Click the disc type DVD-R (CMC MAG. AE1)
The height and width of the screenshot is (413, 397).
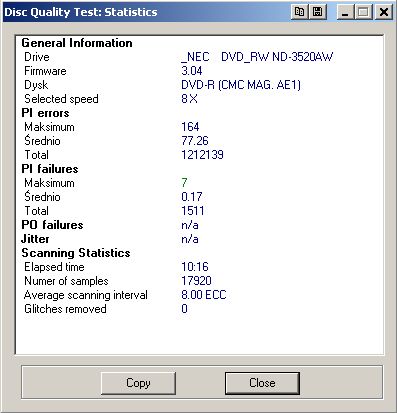pos(241,85)
